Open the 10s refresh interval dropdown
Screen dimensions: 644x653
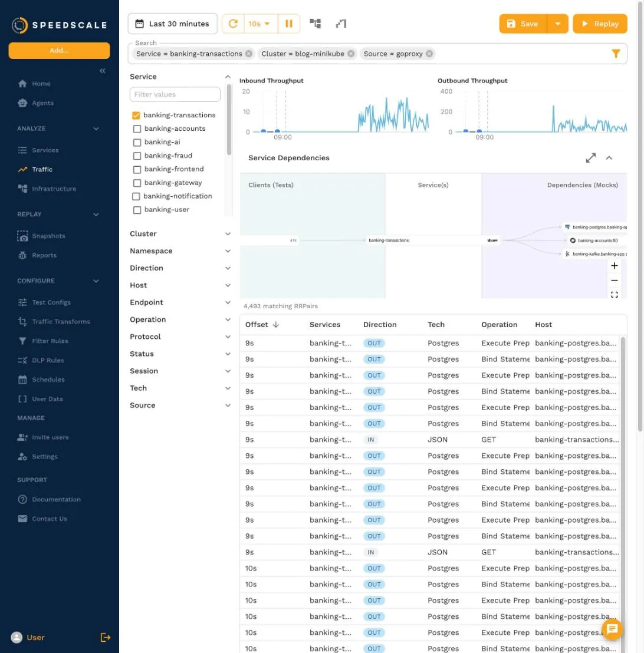click(x=259, y=24)
